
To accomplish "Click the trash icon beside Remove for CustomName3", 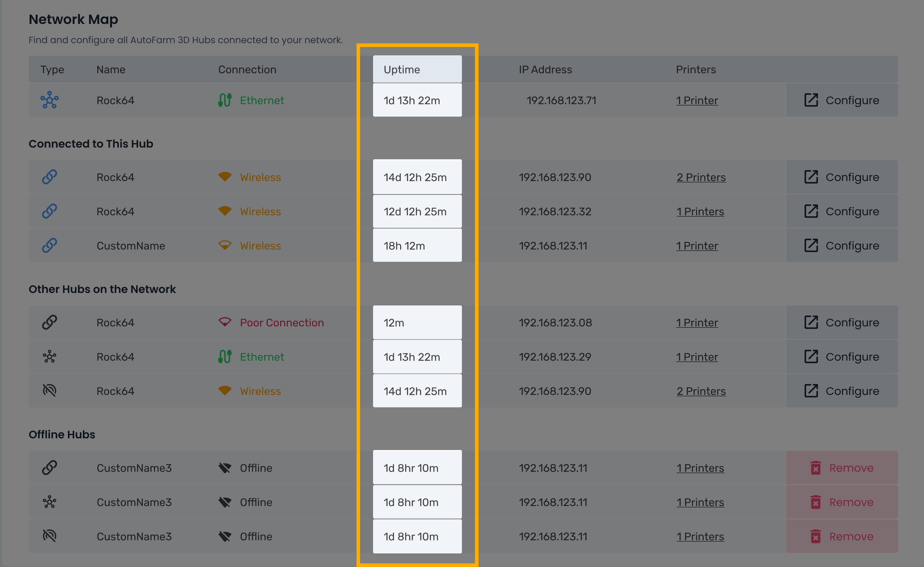I will [816, 468].
